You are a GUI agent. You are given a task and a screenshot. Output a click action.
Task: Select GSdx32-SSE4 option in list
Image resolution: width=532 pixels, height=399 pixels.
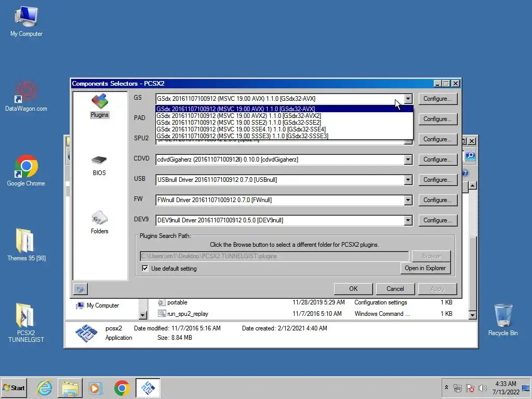[284, 129]
